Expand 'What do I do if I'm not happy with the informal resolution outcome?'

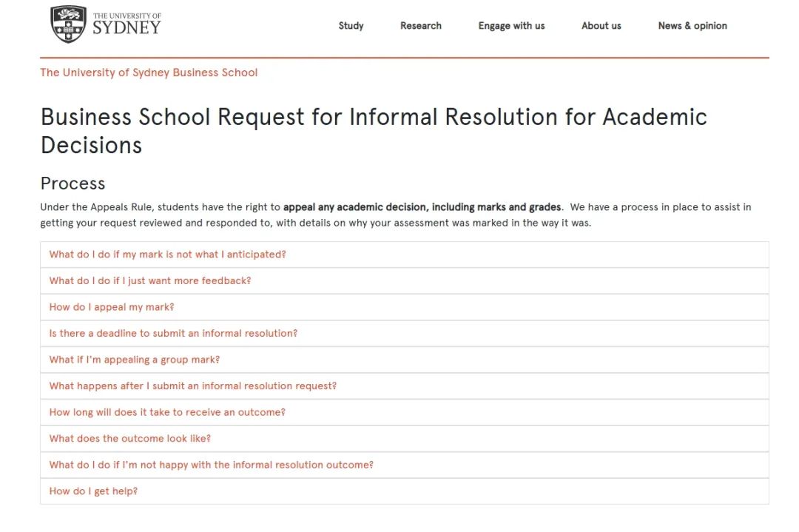pyautogui.click(x=405, y=465)
